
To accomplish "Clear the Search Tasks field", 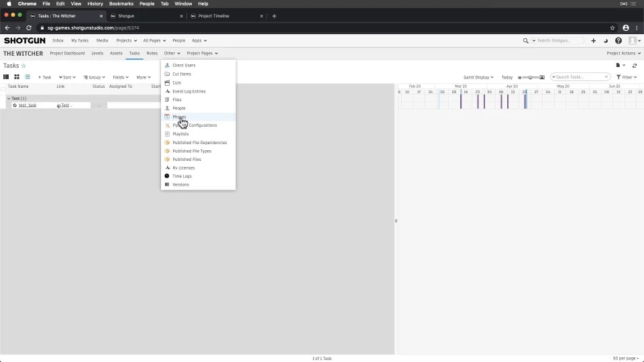I will 606,77.
